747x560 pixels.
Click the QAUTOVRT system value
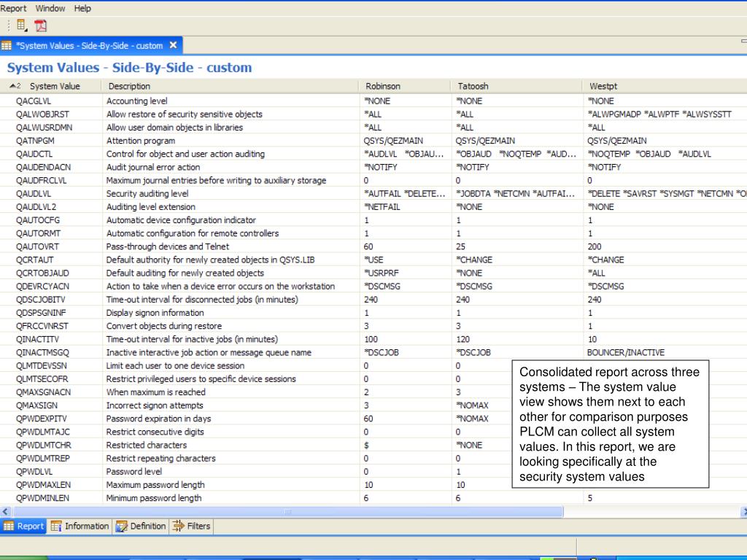pyautogui.click(x=37, y=246)
